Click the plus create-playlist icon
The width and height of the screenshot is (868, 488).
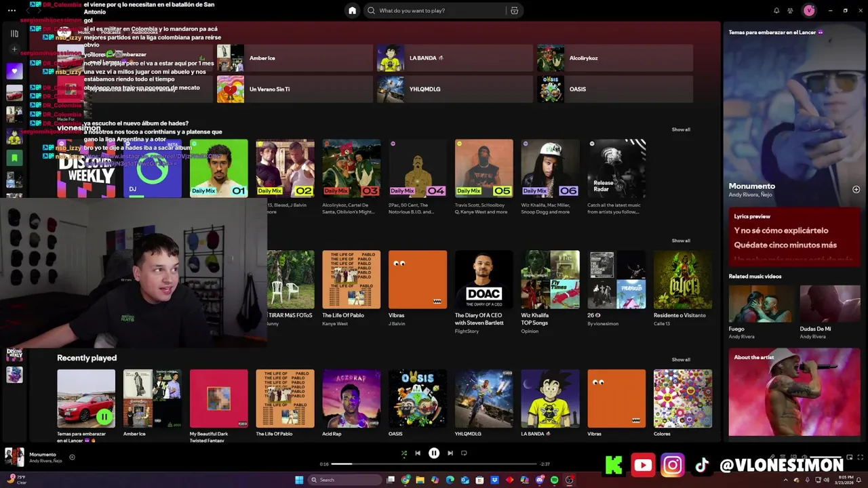click(x=14, y=49)
